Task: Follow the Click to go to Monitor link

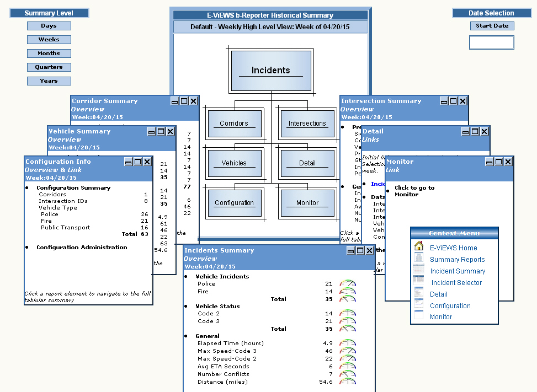Action: coord(414,191)
